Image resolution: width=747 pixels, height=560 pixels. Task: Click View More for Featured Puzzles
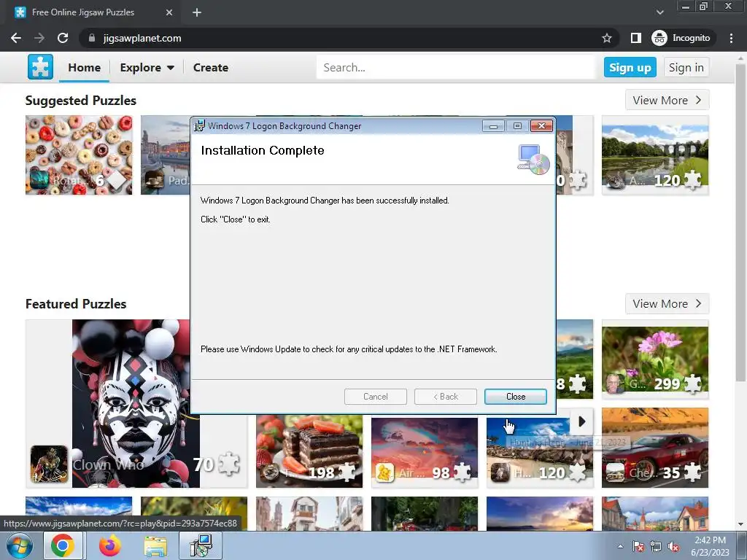[667, 304]
